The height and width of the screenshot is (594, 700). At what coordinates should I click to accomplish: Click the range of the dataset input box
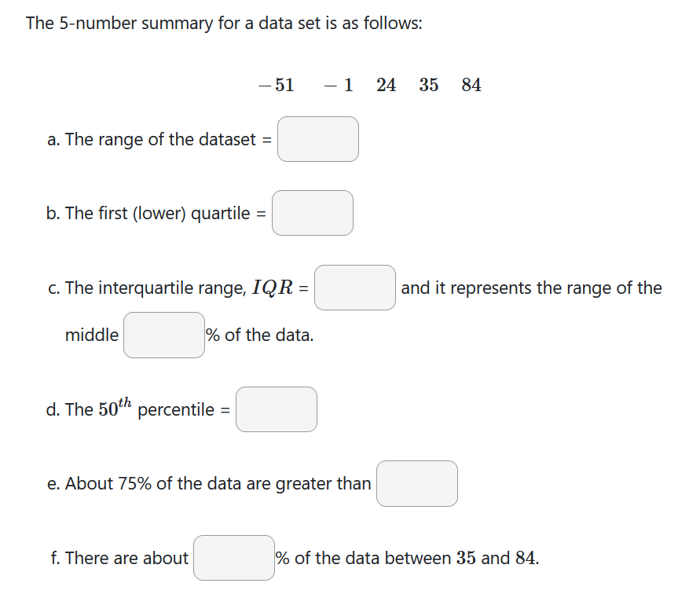tap(317, 139)
